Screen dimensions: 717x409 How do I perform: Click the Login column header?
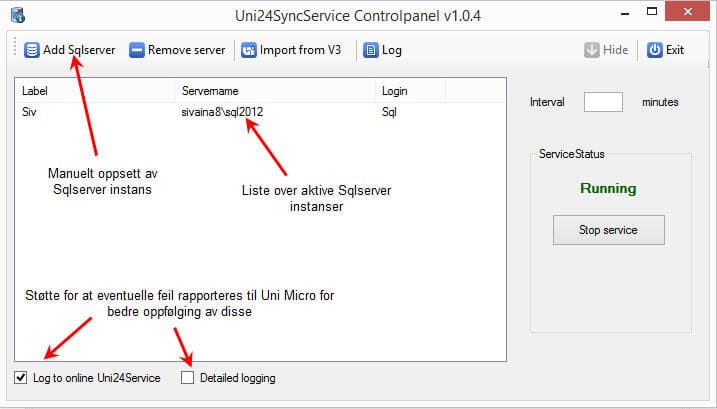pyautogui.click(x=410, y=91)
